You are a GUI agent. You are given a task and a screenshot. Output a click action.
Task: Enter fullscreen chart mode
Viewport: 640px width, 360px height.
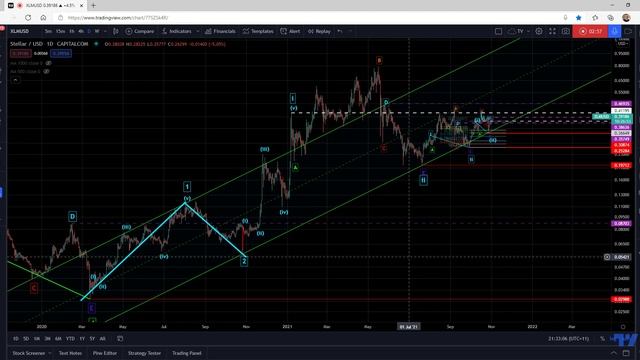coord(552,31)
